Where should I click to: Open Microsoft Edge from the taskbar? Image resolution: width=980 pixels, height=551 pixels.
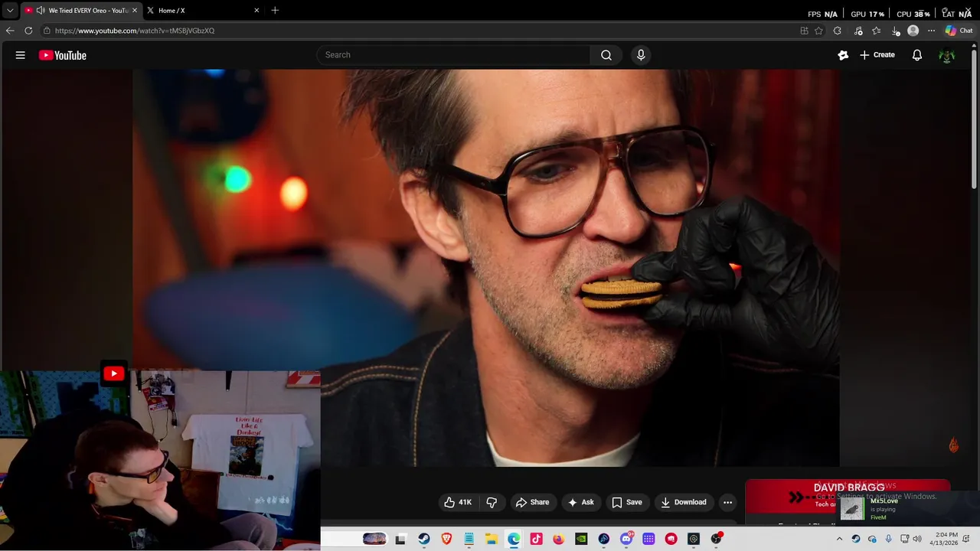pyautogui.click(x=514, y=539)
